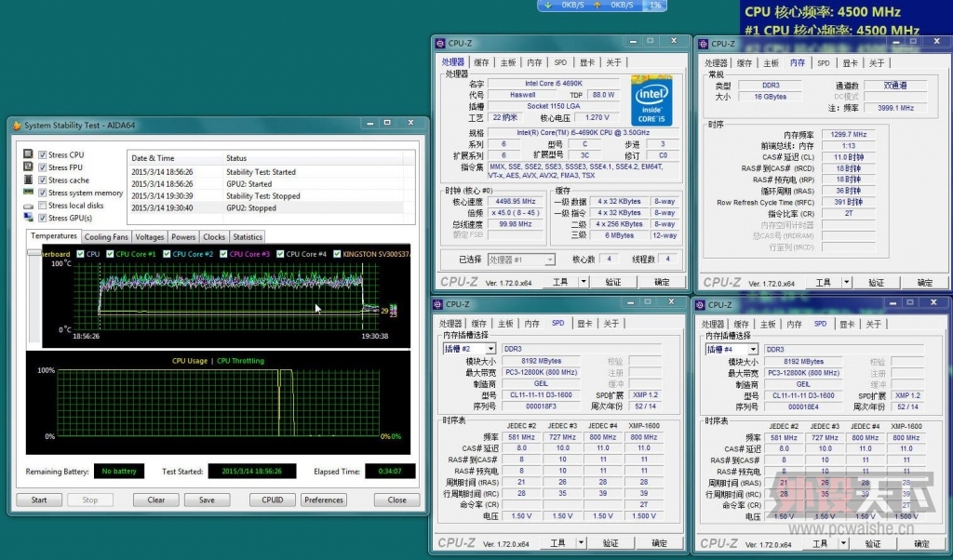The height and width of the screenshot is (560, 953).
Task: Click the Status column header
Action: pos(313,158)
